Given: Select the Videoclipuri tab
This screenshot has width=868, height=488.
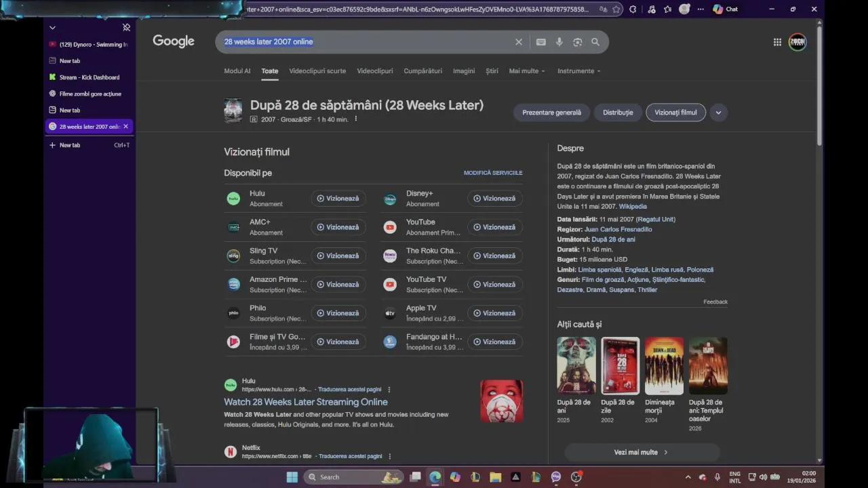Looking at the screenshot, I should tap(375, 71).
